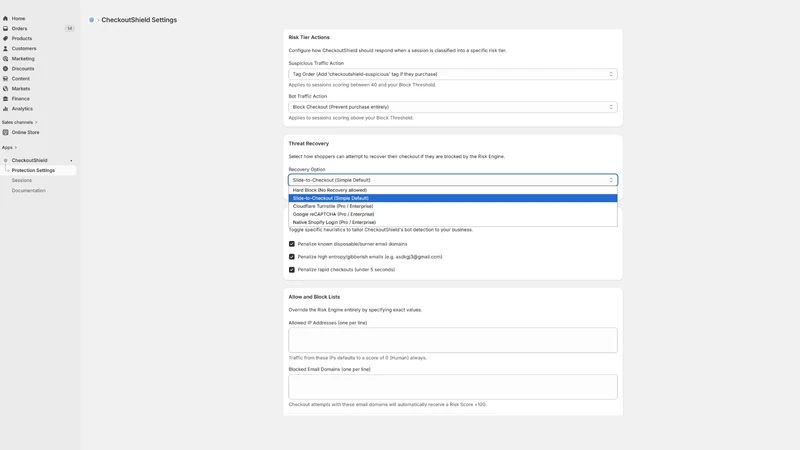Screen dimensions: 800x450
Task: Expand the Sales channels section
Action: (19, 122)
